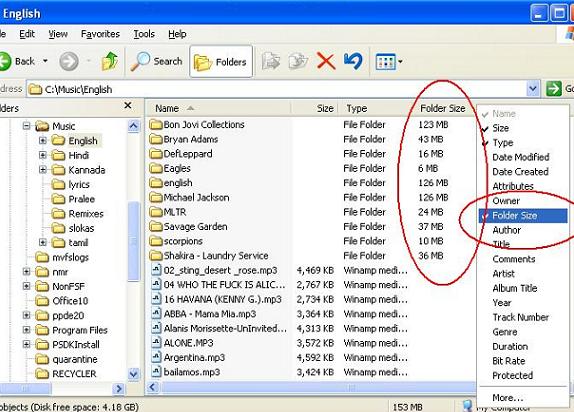Expand the English folder in tree
The width and height of the screenshot is (574, 412).
click(x=42, y=141)
